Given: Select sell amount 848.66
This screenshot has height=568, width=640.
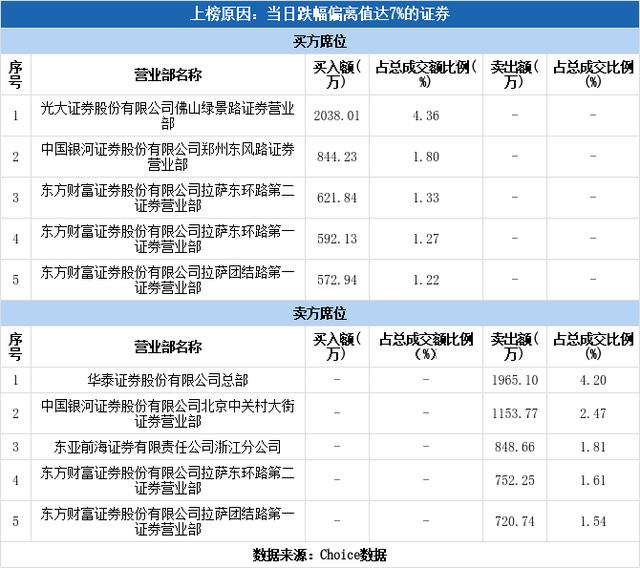Looking at the screenshot, I should tap(515, 447).
